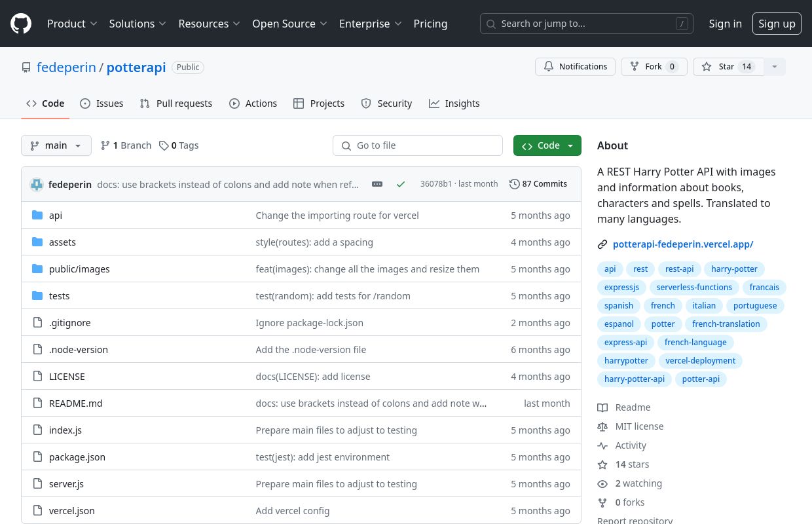This screenshot has width=812, height=524.
Task: Click the fork icon in Fork button
Action: pos(635,67)
